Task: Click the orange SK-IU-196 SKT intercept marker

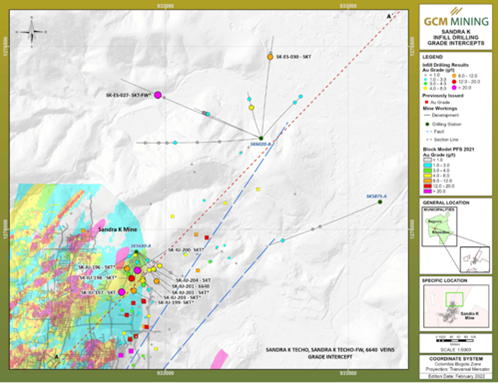Action: point(127,268)
